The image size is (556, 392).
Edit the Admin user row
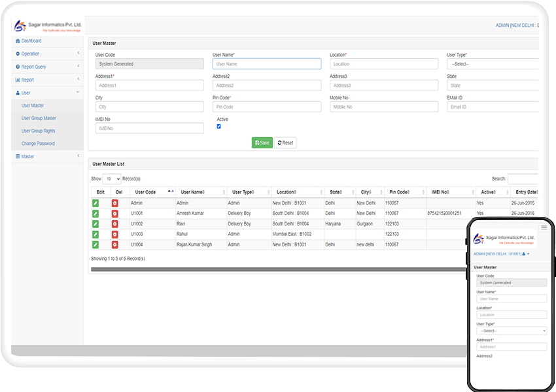pos(96,203)
